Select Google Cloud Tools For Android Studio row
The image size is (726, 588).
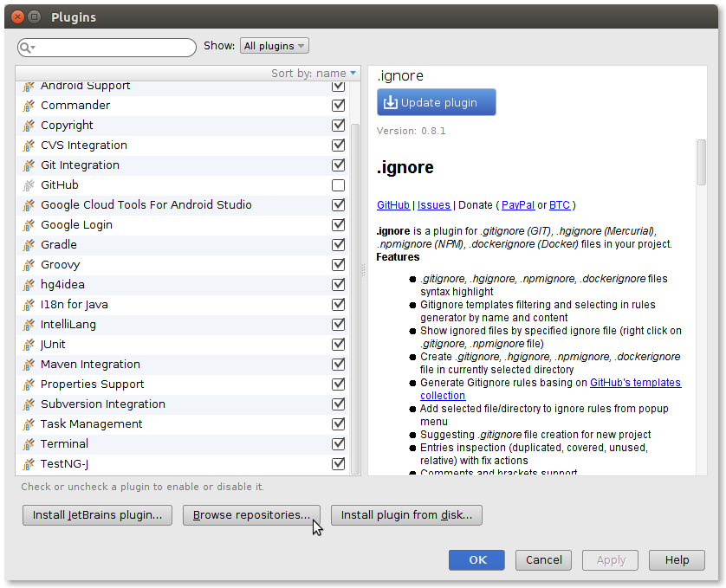183,205
